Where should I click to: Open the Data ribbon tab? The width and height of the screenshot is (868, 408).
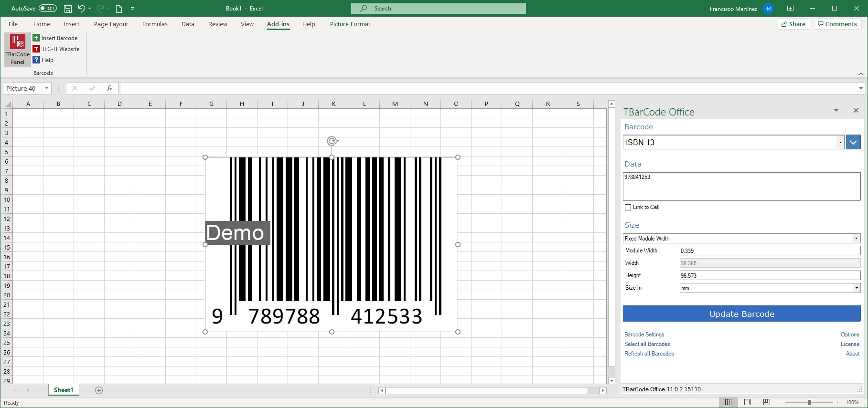(188, 24)
